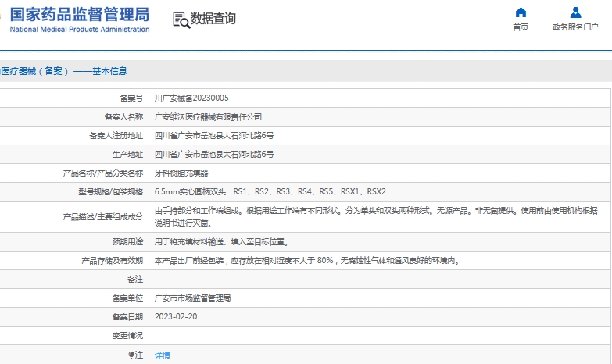Viewport: 612px width, 364px height.
Task: Click the bullet icon beside 注
Action: point(131,355)
